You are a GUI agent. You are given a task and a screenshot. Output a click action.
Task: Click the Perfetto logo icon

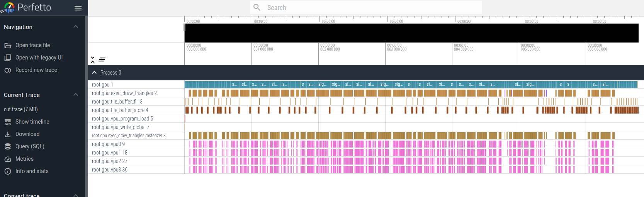[9, 7]
